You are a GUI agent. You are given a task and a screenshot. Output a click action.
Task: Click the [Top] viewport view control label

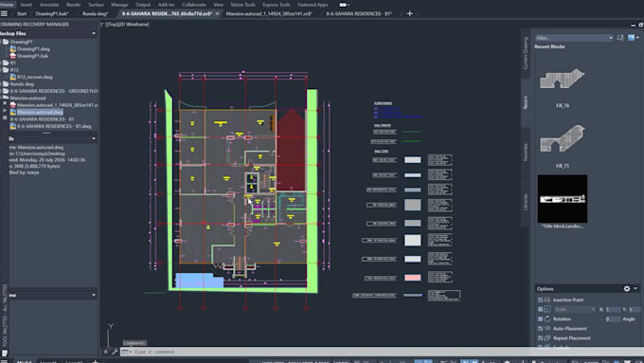tap(112, 25)
